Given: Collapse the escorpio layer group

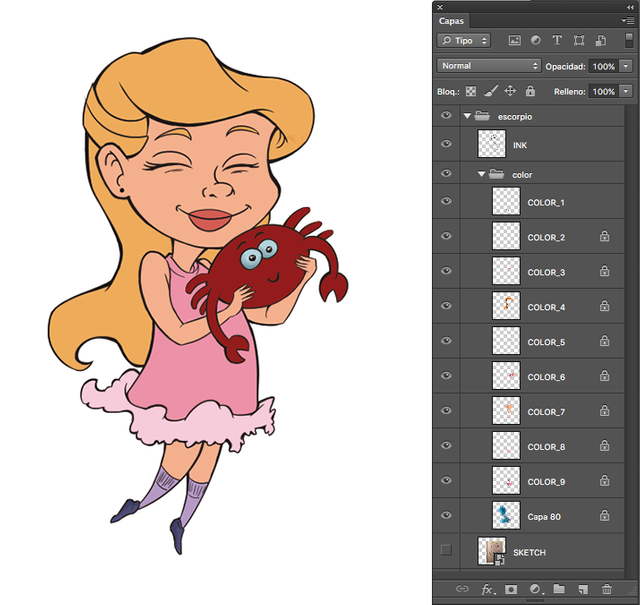Looking at the screenshot, I should coord(466,116).
